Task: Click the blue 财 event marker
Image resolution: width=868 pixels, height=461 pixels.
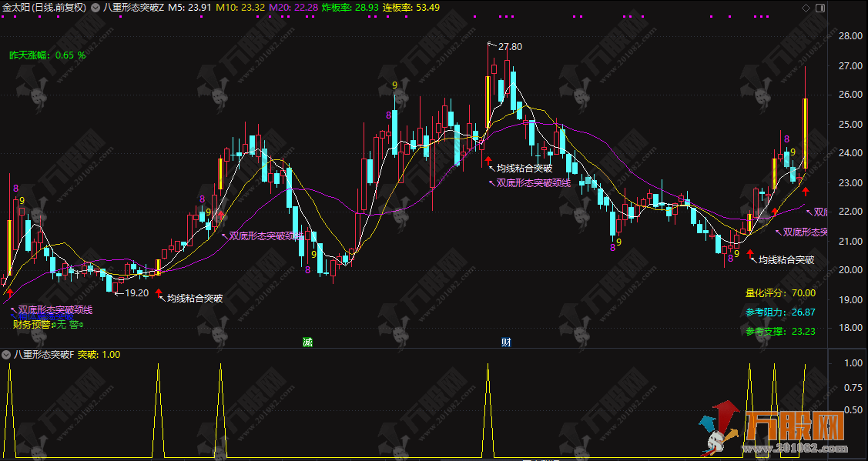Action: pyautogui.click(x=506, y=342)
